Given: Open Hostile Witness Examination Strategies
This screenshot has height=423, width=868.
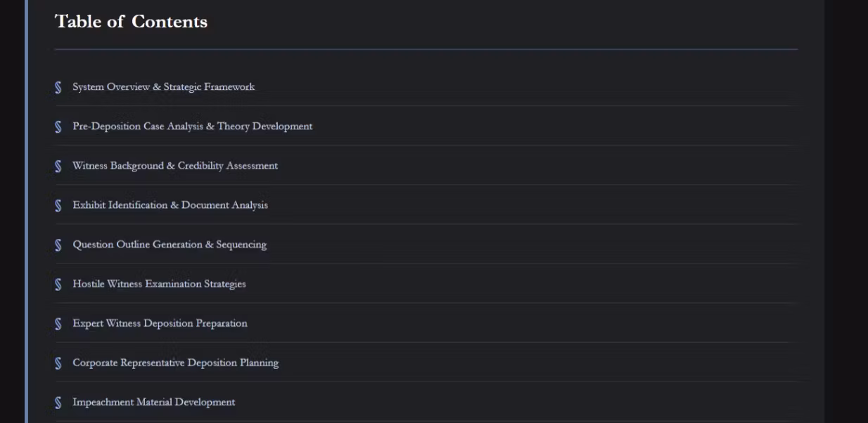Looking at the screenshot, I should point(159,284).
